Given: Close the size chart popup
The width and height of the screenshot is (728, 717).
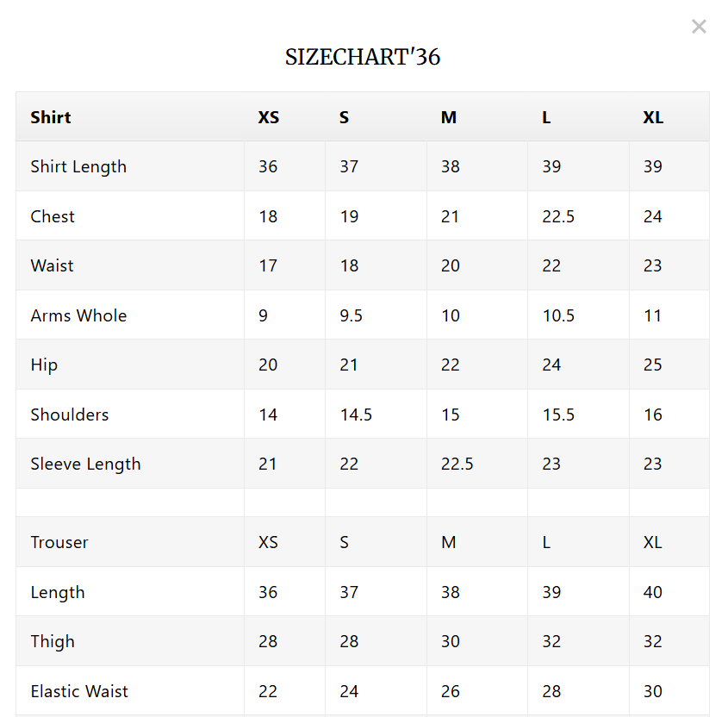Looking at the screenshot, I should click(699, 27).
